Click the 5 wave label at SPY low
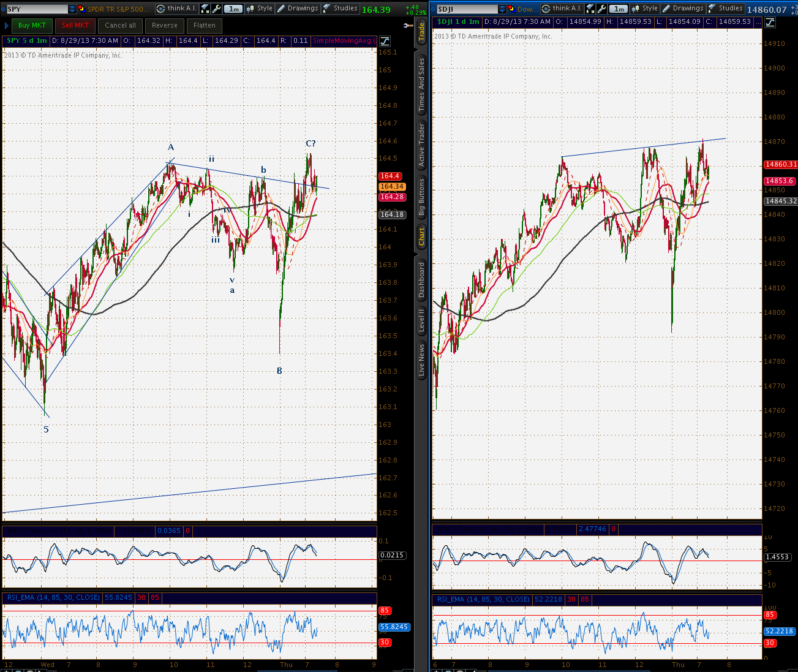This screenshot has width=798, height=672. click(46, 429)
